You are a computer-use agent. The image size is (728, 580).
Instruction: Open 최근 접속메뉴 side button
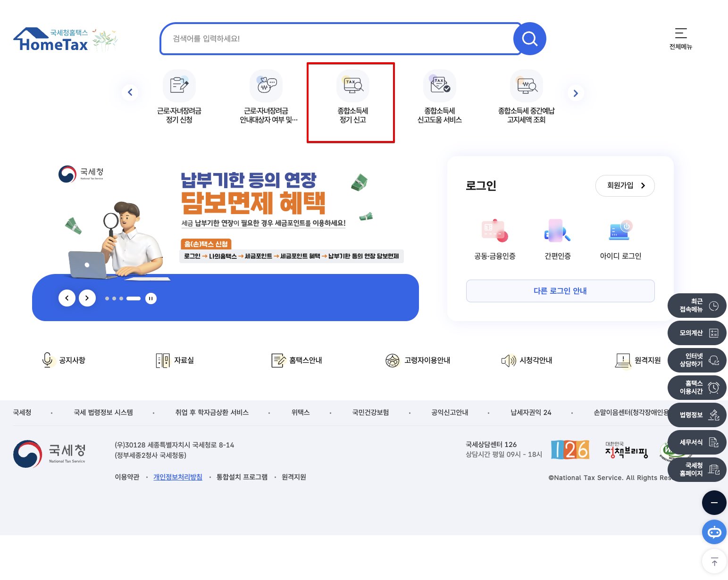click(697, 306)
